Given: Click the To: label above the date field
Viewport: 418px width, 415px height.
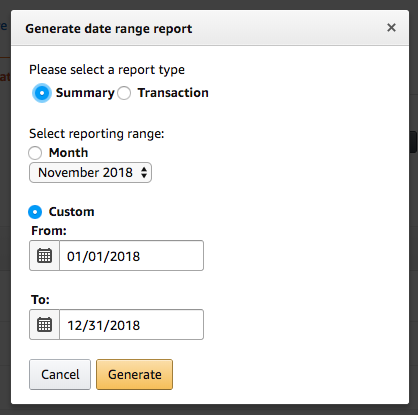Looking at the screenshot, I should (40, 300).
